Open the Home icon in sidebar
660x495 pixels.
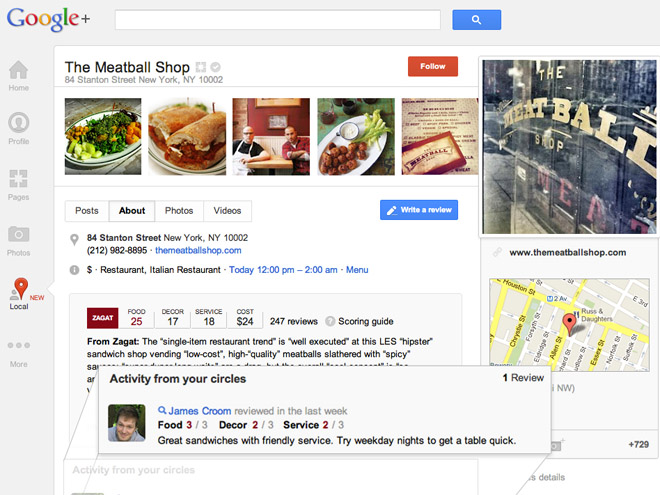pos(19,70)
